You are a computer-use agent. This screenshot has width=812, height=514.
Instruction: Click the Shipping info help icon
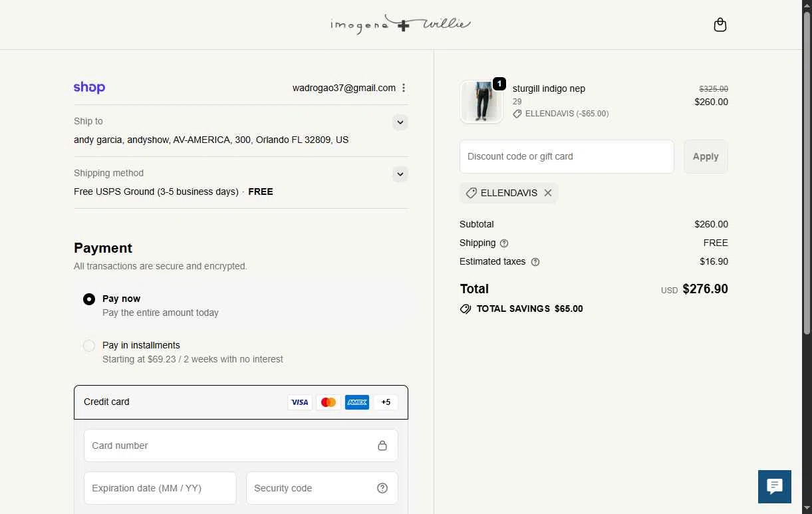tap(504, 243)
